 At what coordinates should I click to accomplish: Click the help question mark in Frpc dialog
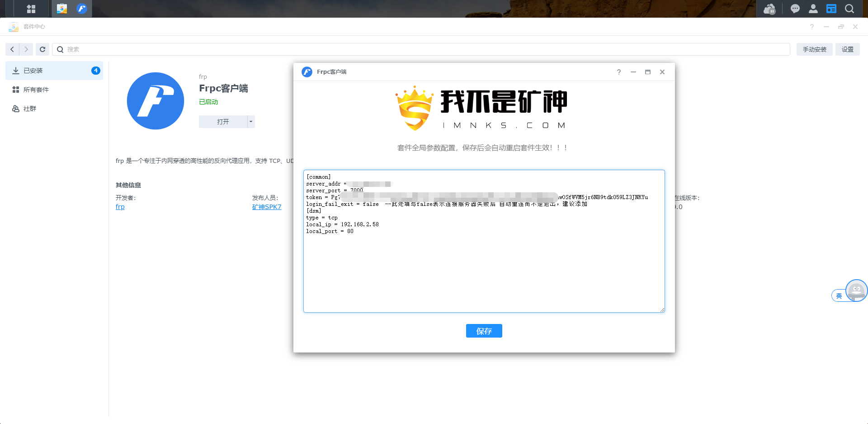(618, 72)
